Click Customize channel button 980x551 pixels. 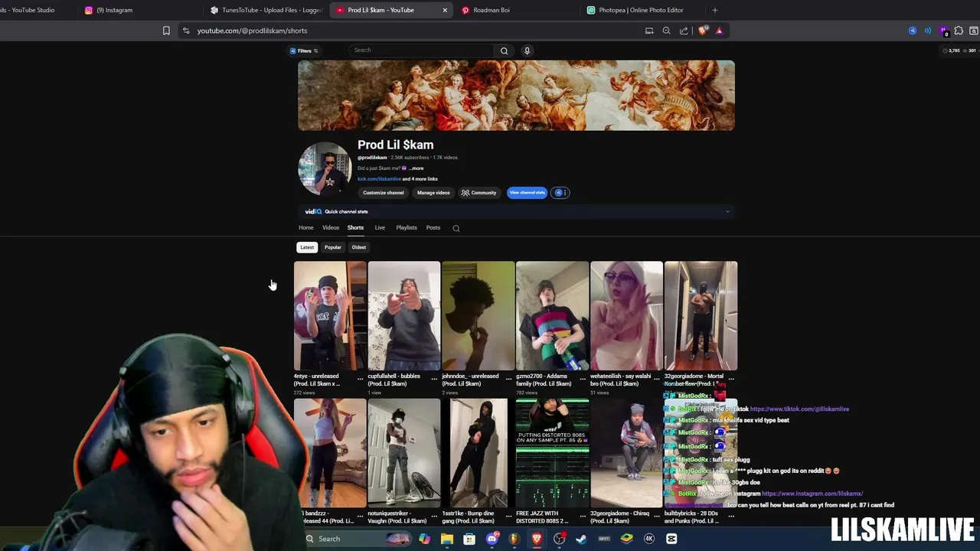[x=384, y=193]
